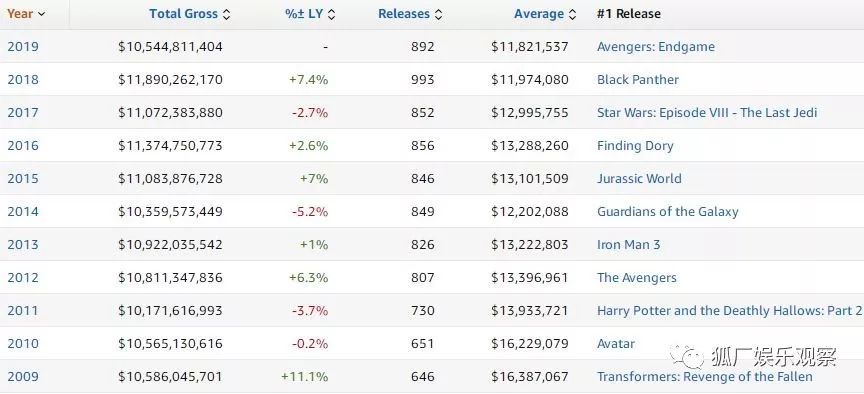Open The Avengers release link

click(x=636, y=278)
